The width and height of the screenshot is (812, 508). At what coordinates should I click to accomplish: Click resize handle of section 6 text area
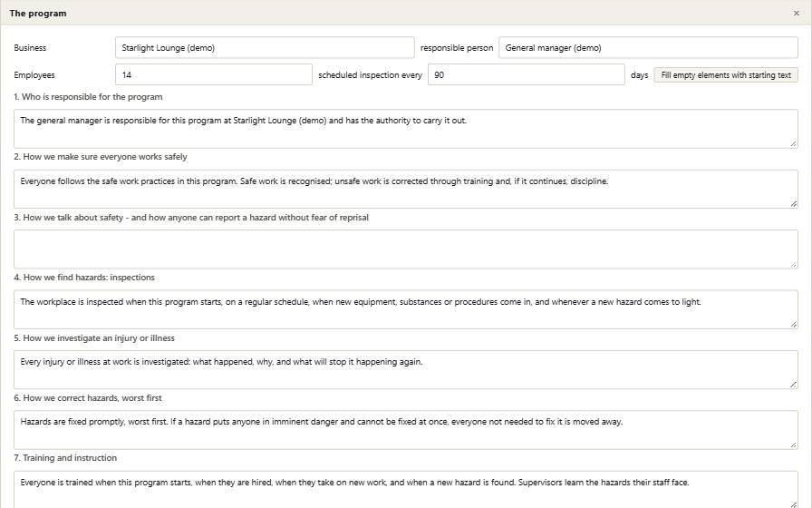(x=793, y=444)
